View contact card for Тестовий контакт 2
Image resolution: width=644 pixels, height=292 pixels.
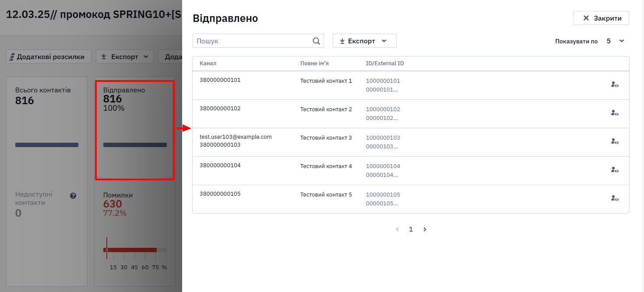point(615,113)
